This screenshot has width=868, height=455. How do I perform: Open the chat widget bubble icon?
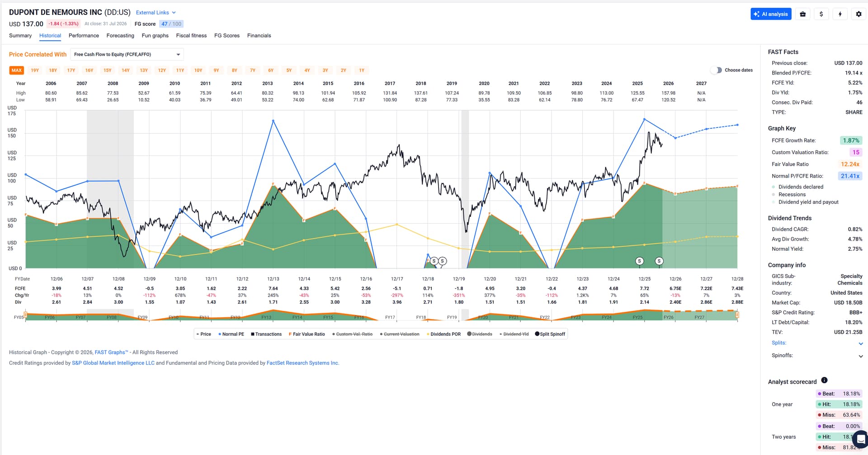coord(860,439)
